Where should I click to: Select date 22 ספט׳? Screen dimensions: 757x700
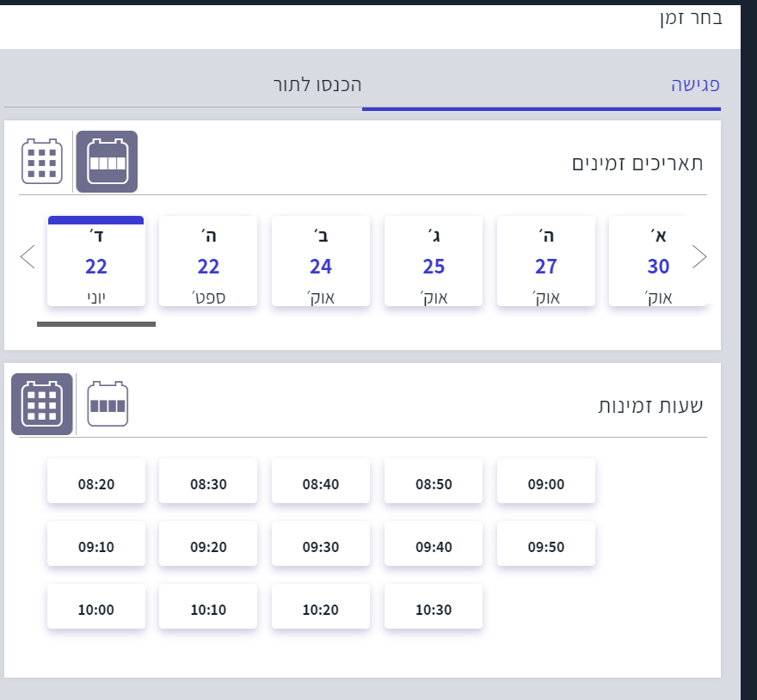208,262
